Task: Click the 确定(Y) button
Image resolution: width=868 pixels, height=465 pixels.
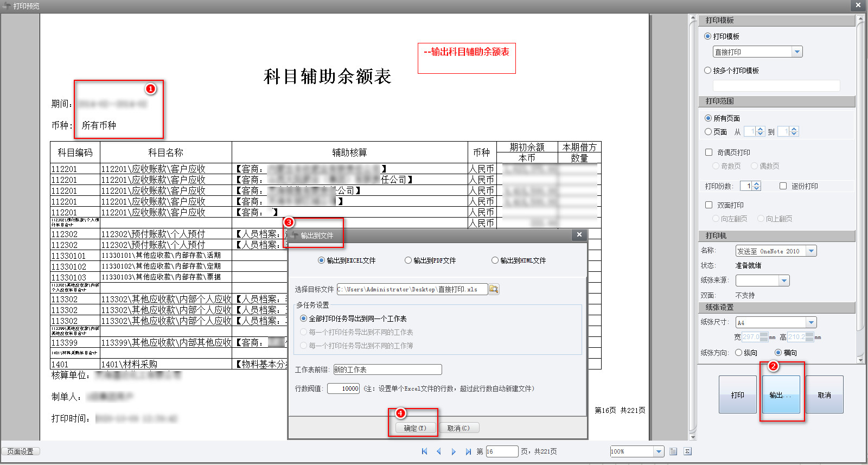Action: 415,428
